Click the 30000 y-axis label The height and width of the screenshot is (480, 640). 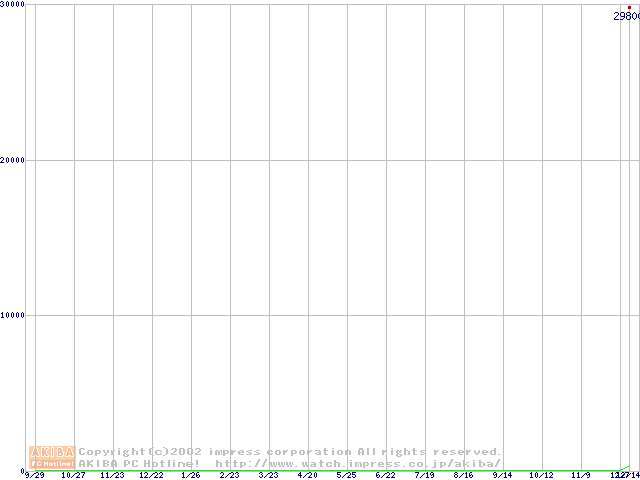[13, 5]
